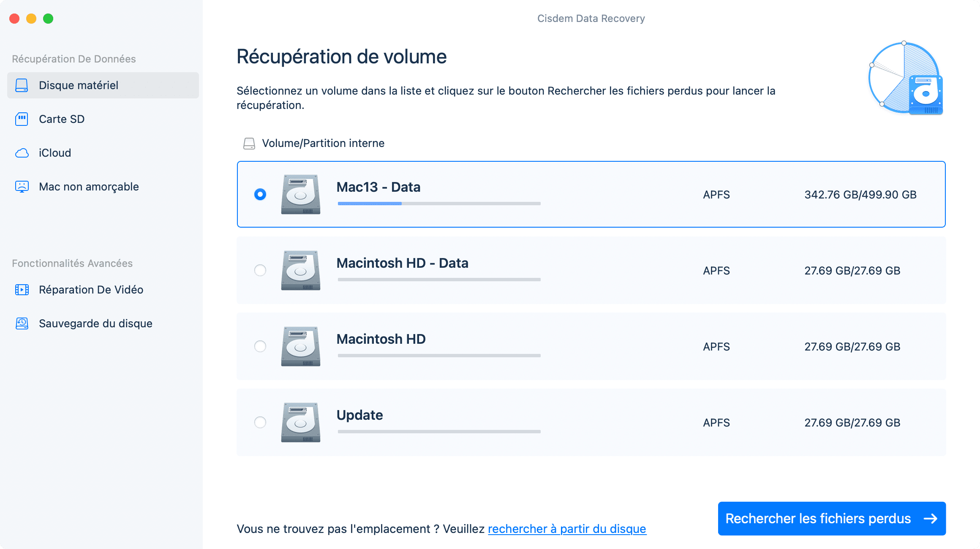Click the Carte SD card icon

tap(22, 119)
